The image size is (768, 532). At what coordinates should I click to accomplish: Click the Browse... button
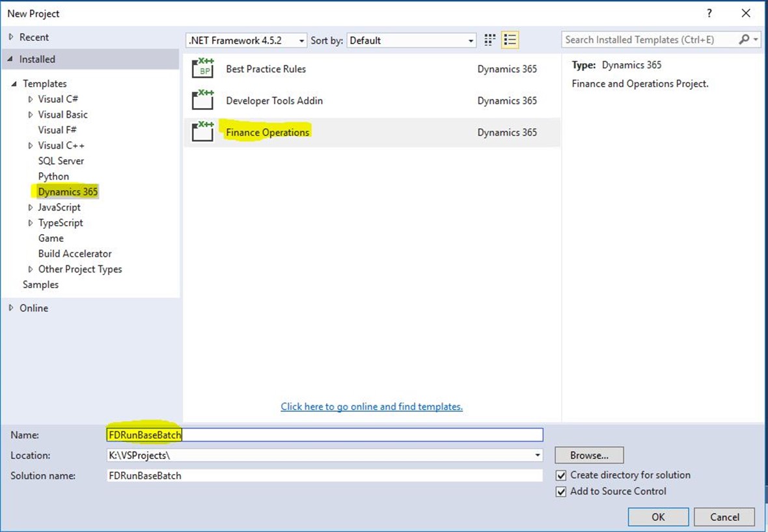click(x=589, y=455)
